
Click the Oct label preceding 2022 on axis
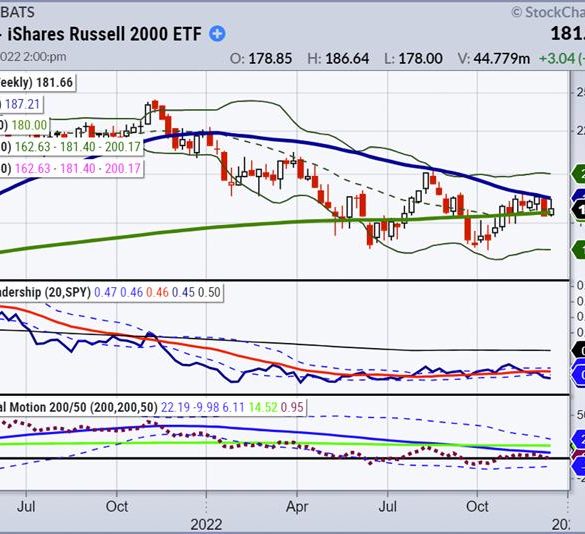coord(117,507)
